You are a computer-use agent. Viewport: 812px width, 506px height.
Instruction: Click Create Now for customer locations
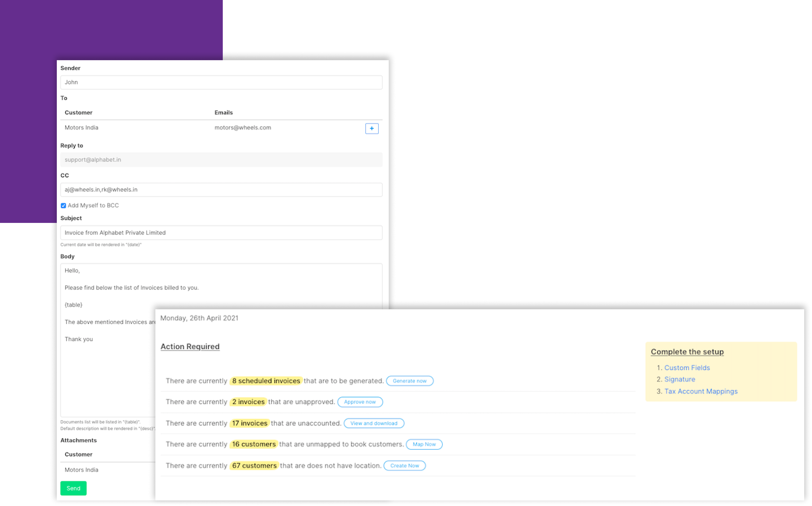click(404, 466)
